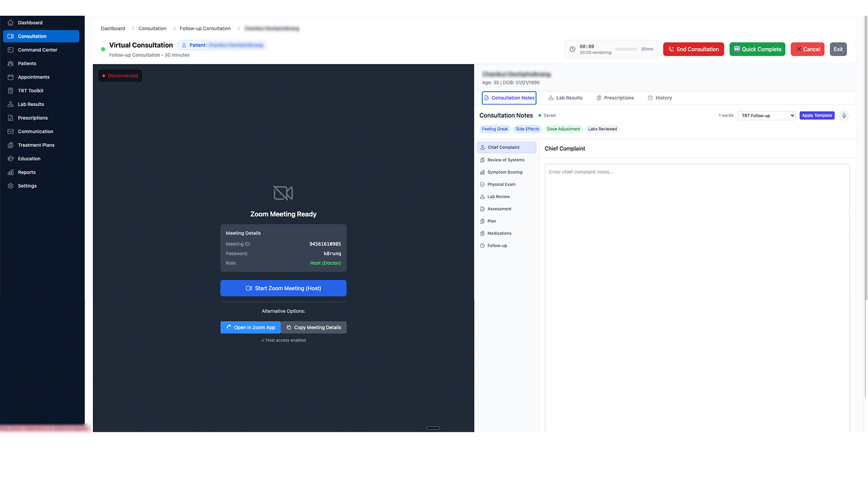Viewport: 868px width, 488px height.
Task: Open the Medications note section
Action: (x=499, y=233)
